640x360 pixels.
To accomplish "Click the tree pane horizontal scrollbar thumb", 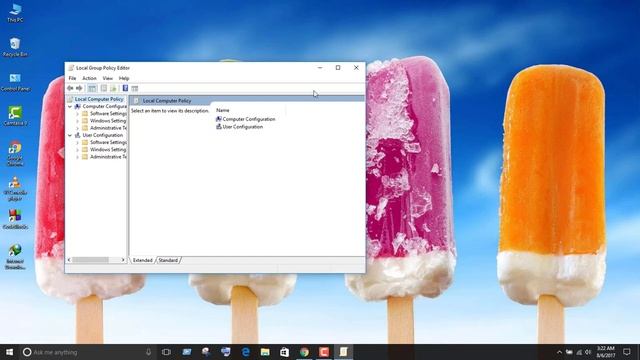I will pos(91,260).
